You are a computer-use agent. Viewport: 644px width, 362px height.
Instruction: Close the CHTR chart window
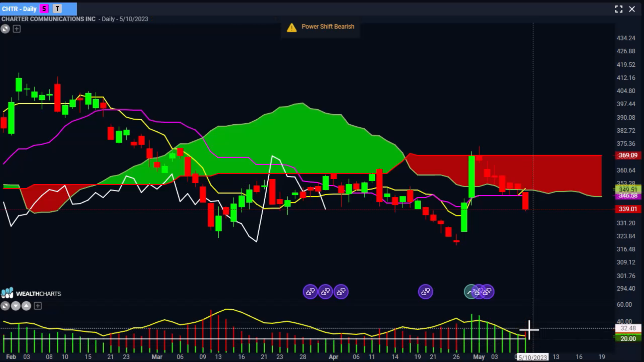[x=632, y=9]
